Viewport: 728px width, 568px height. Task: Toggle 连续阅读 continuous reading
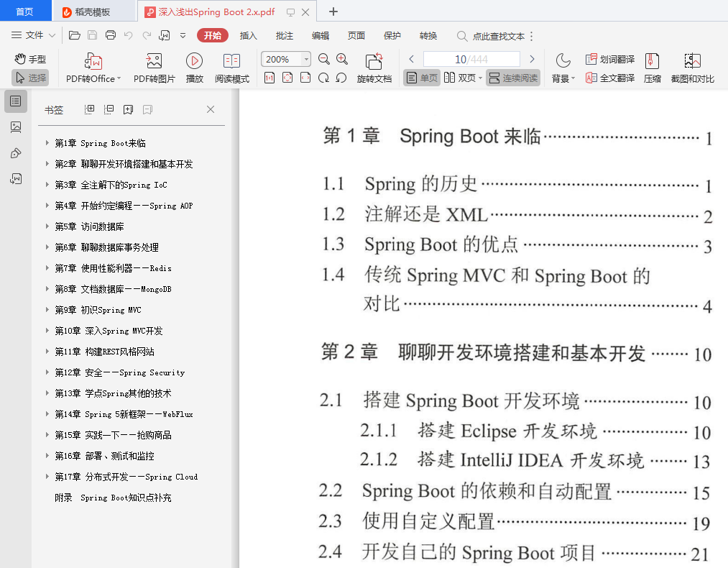(514, 78)
